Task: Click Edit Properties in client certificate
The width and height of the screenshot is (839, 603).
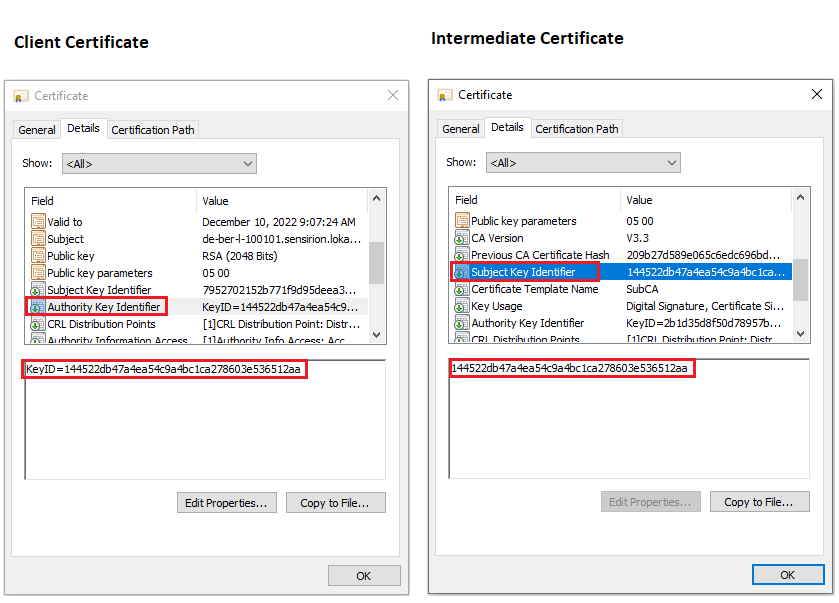Action: click(225, 503)
